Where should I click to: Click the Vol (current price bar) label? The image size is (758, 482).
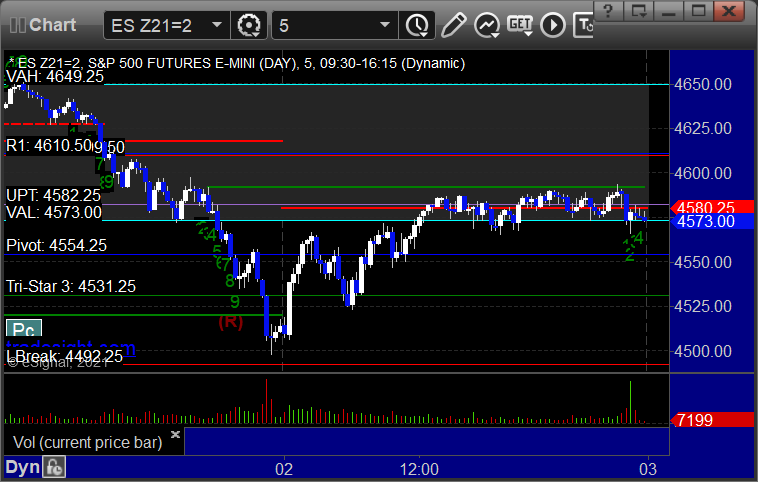coord(87,442)
